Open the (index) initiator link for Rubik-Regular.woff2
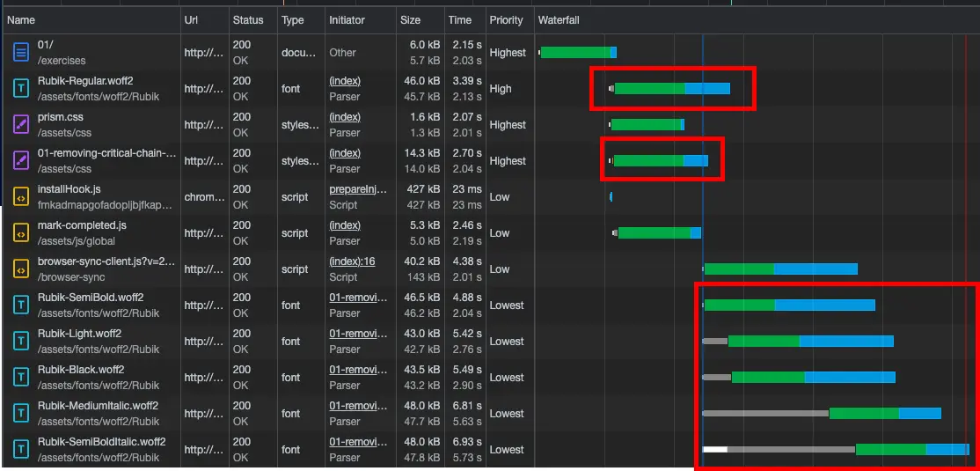Viewport: 980px width, 471px height. click(x=345, y=81)
